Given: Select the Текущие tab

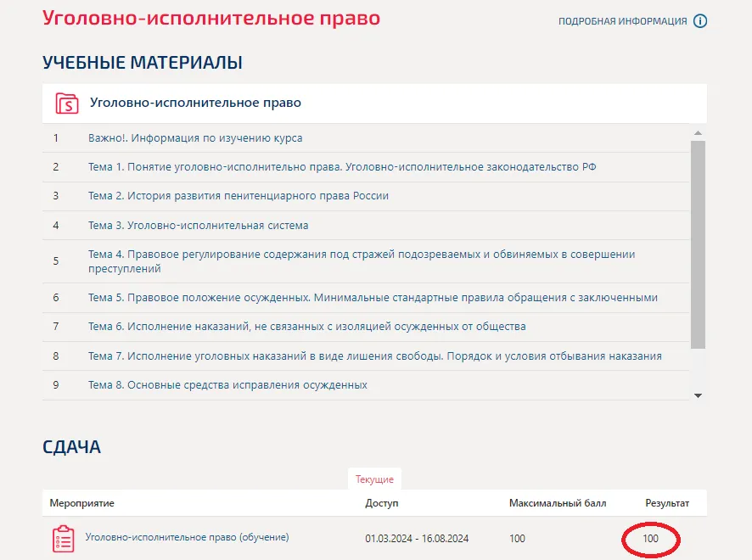Looking at the screenshot, I should click(374, 479).
